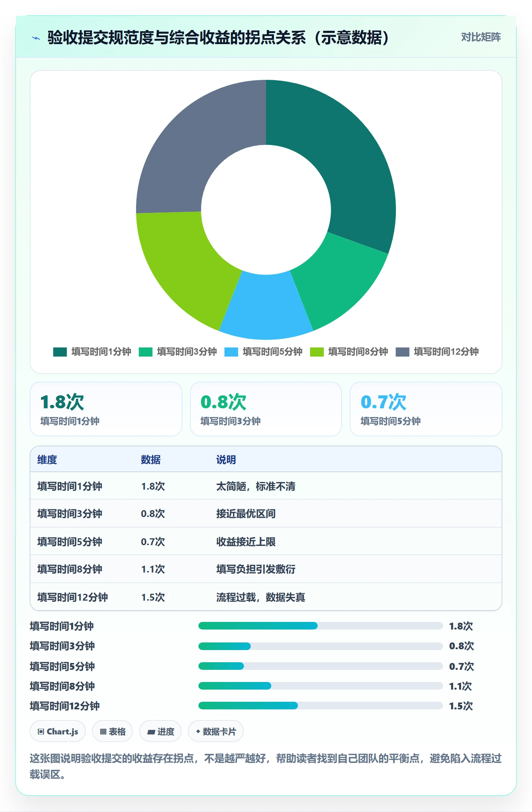Select the Chart.js tag chip
Image resolution: width=532 pixels, height=812 pixels.
[x=58, y=731]
